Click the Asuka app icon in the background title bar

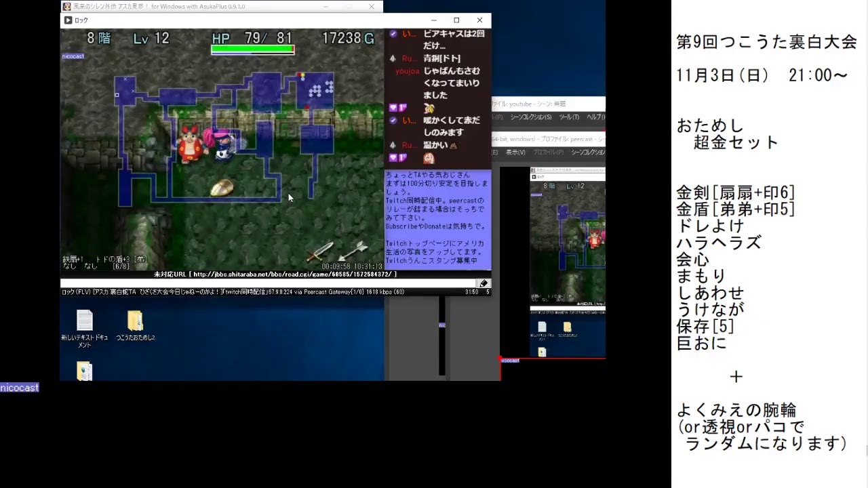point(66,6)
